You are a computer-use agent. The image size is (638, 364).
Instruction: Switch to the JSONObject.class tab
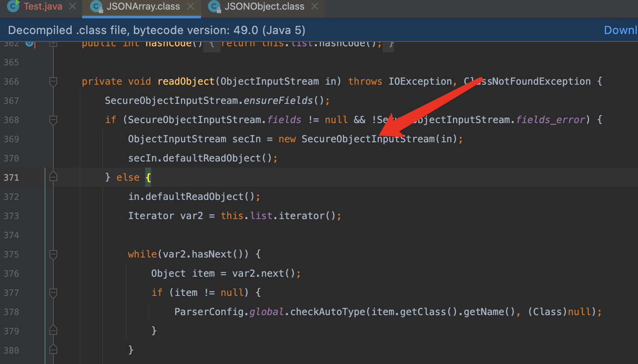[x=264, y=7]
